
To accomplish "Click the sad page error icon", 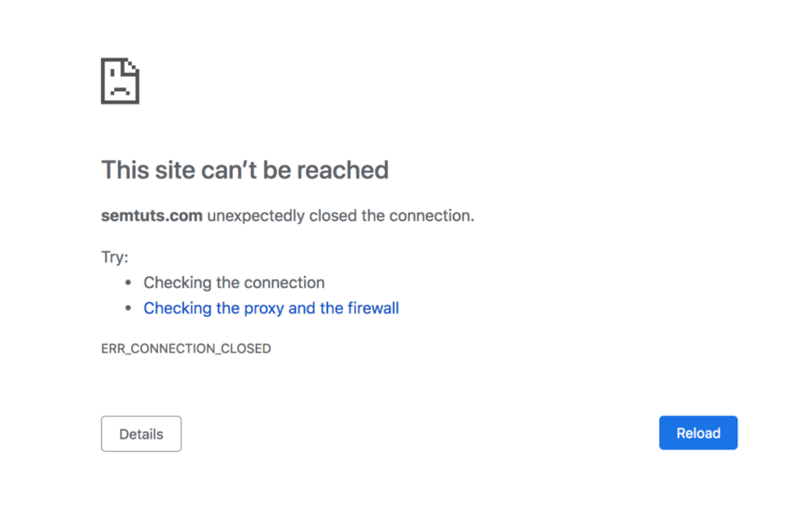I will [120, 81].
